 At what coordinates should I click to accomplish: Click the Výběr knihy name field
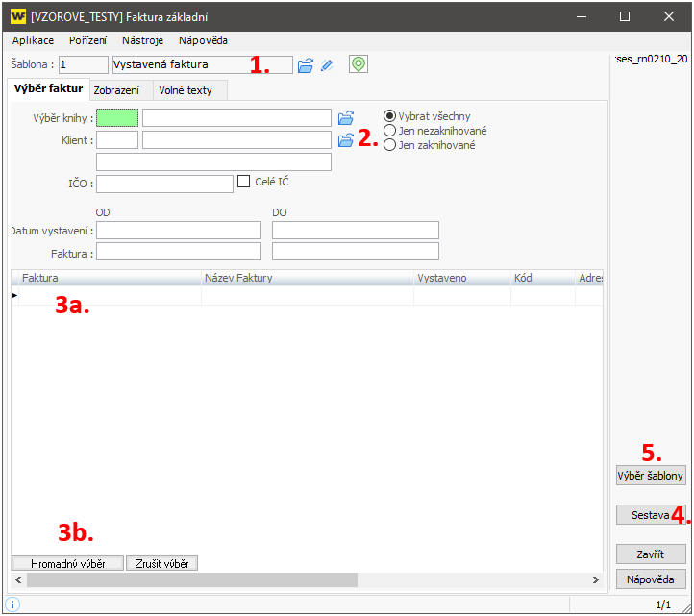(236, 117)
